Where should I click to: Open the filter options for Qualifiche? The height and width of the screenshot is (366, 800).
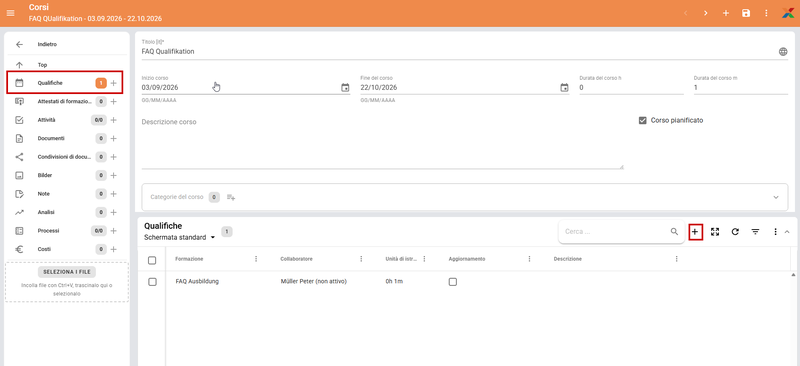coord(756,232)
